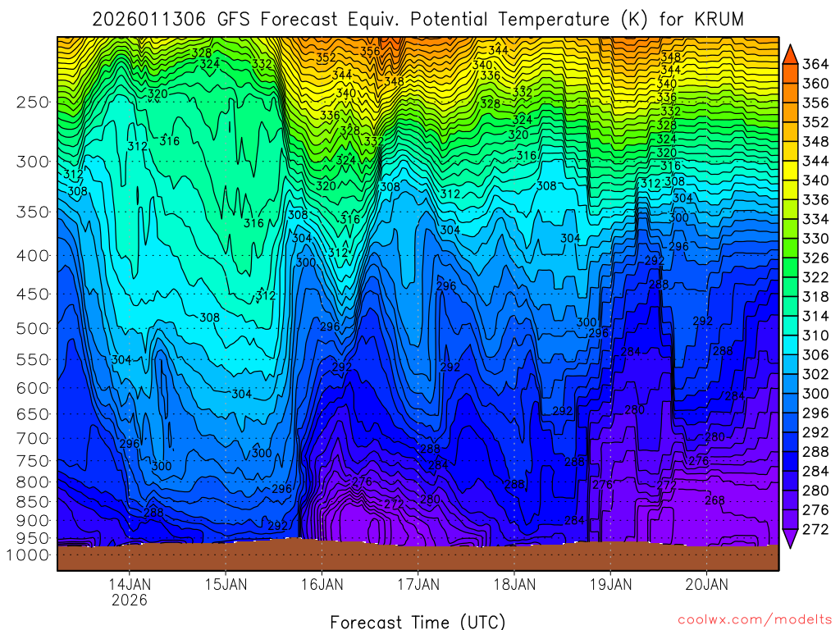Click the 600 pressure-axis label
Viewport: 840px width, 630px height.
33,388
